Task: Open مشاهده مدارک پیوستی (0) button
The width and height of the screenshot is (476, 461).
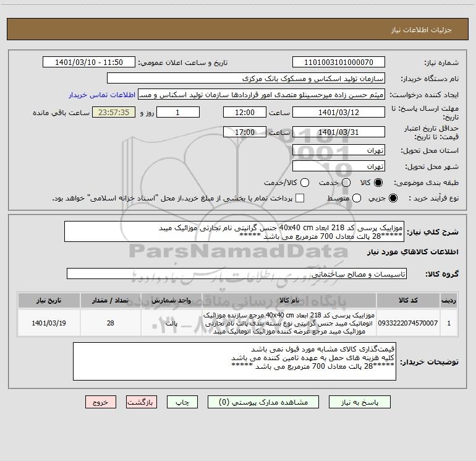Action: pyautogui.click(x=263, y=402)
